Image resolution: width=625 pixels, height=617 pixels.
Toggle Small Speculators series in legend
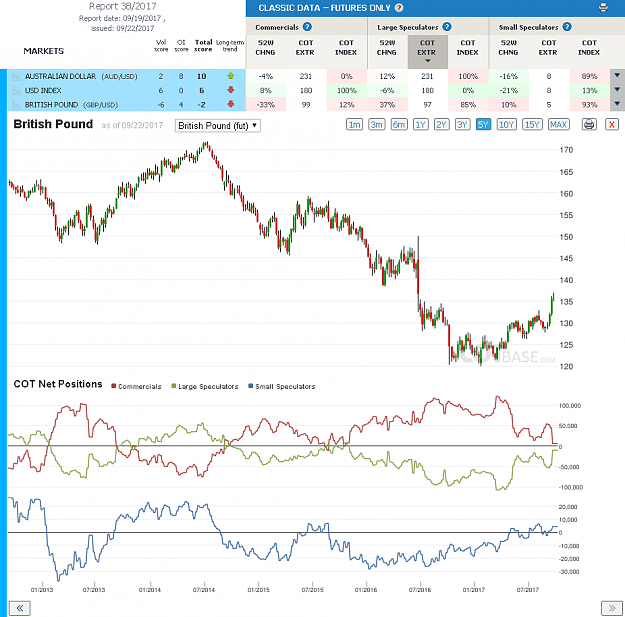click(281, 386)
